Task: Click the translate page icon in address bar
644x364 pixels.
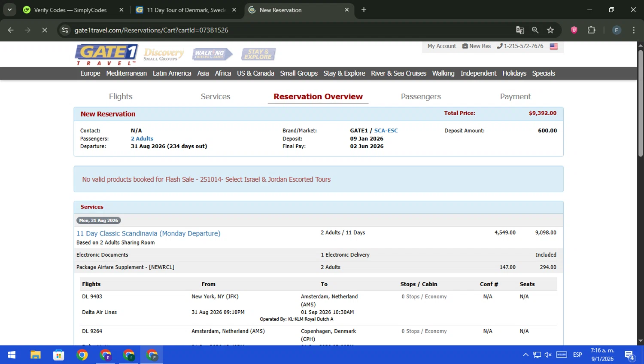Action: tap(520, 30)
